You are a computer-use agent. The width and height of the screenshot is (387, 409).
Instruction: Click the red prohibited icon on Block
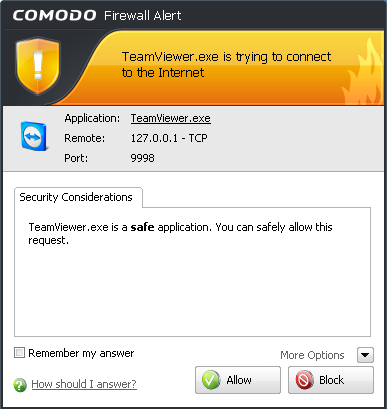point(304,380)
